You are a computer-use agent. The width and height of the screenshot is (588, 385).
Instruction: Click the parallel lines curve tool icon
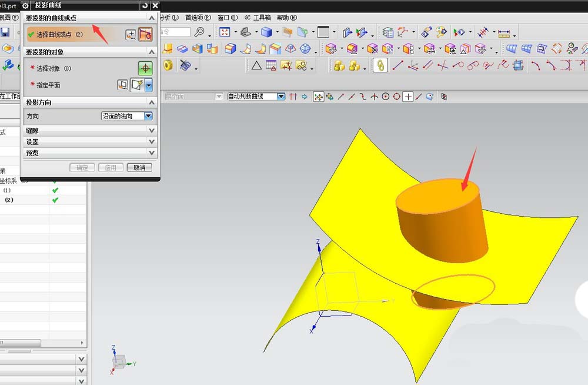(427, 65)
